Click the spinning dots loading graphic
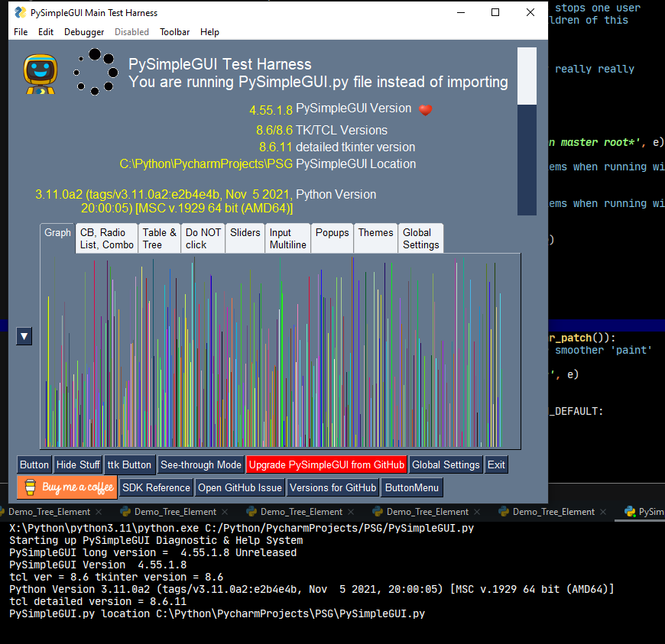 (x=95, y=73)
